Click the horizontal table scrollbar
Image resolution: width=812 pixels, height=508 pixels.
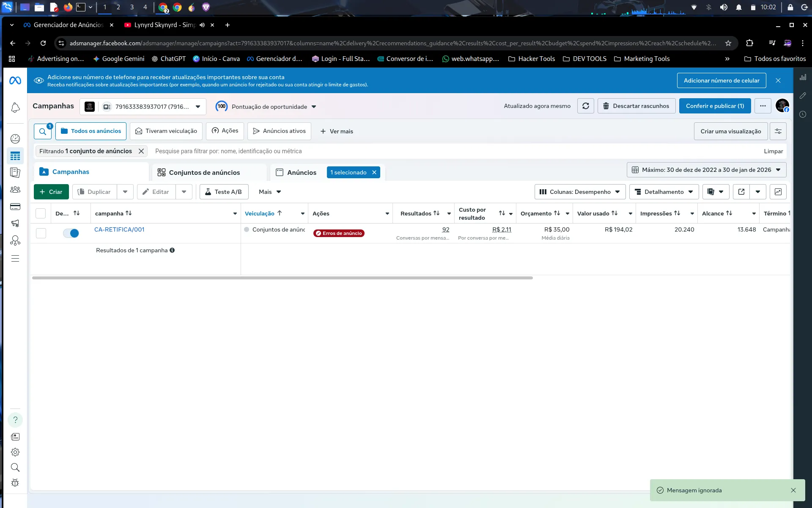[283, 278]
